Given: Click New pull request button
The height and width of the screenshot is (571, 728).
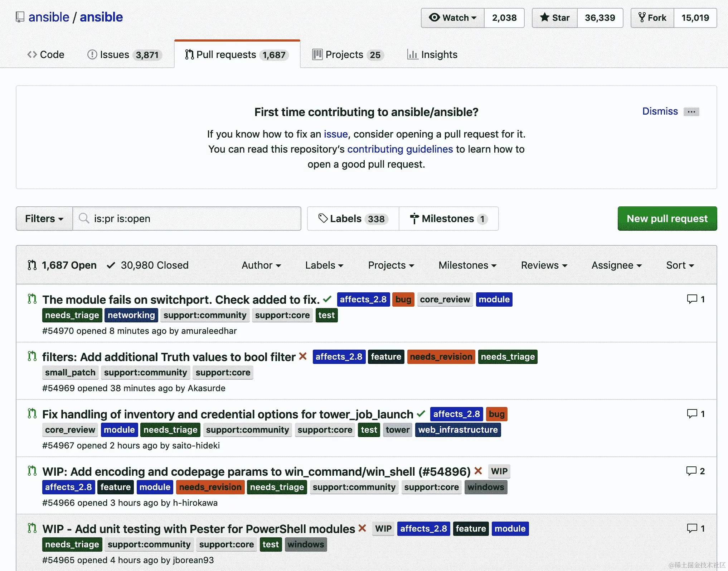Looking at the screenshot, I should [667, 219].
